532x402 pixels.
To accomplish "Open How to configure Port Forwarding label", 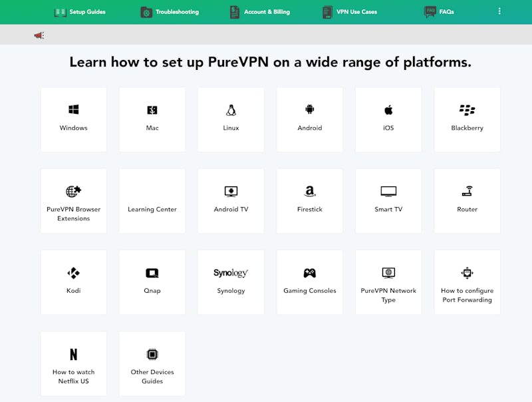I will 467,296.
